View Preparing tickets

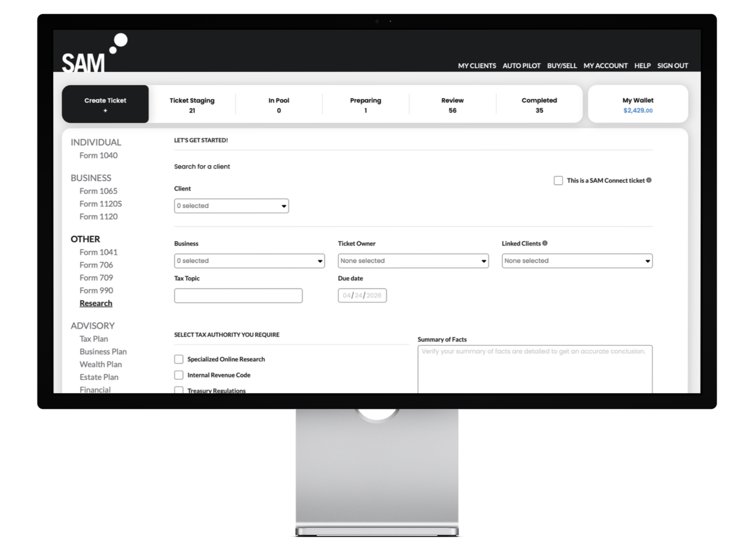tap(365, 105)
